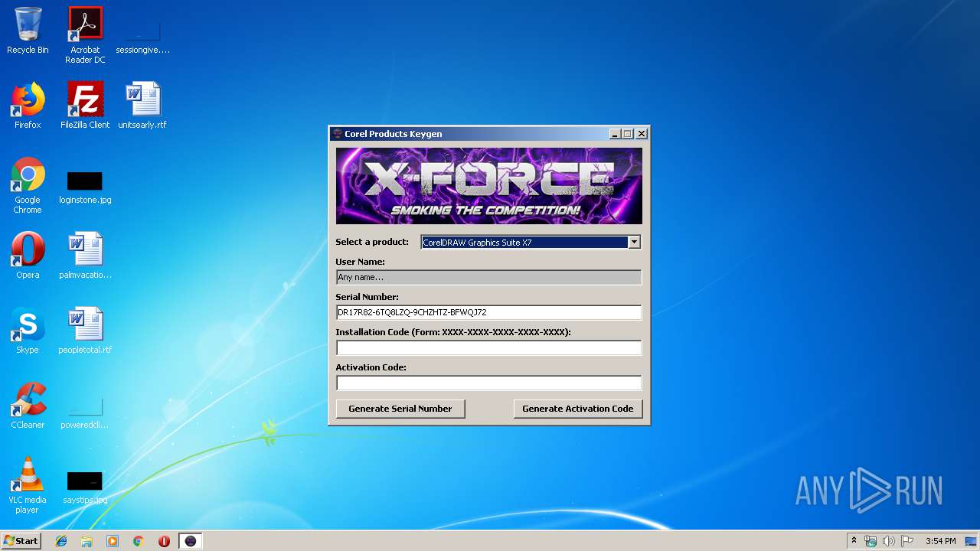Open network status tray icon
The image size is (980, 551).
coord(871,541)
